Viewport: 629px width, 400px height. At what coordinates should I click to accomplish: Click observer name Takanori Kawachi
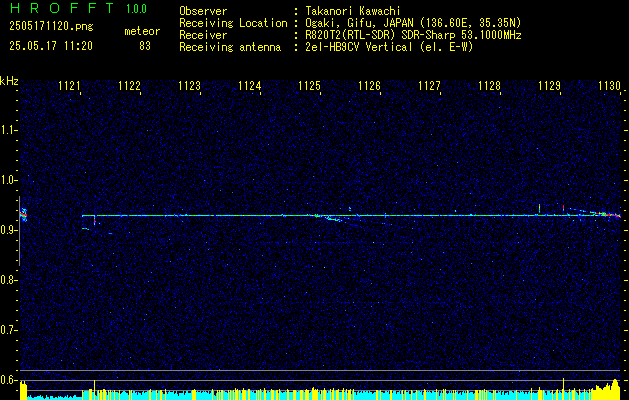(353, 11)
